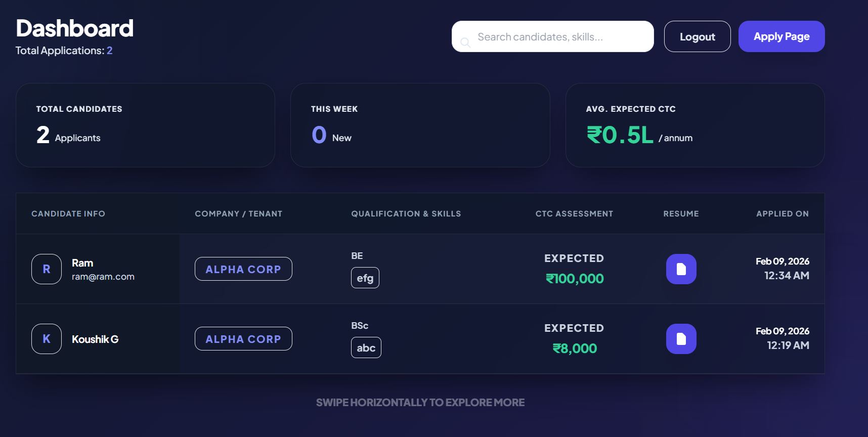Open Koushik G's resume document icon
The width and height of the screenshot is (868, 437).
(x=681, y=339)
